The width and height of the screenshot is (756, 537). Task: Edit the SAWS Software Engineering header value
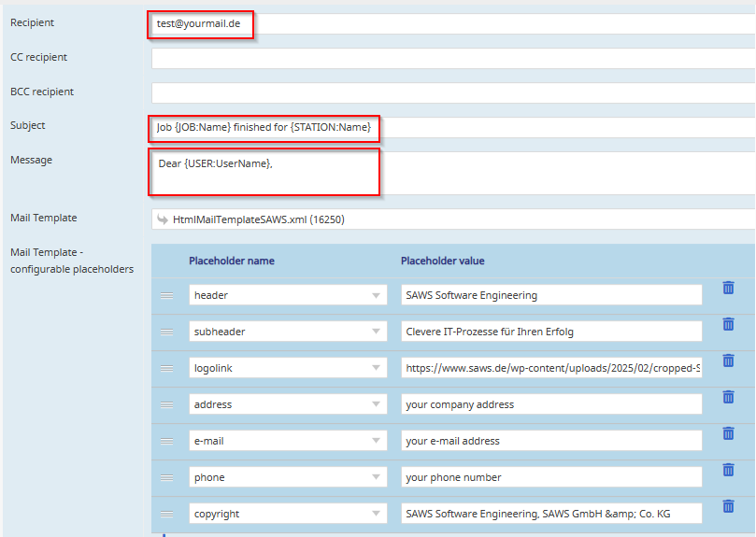click(x=551, y=295)
